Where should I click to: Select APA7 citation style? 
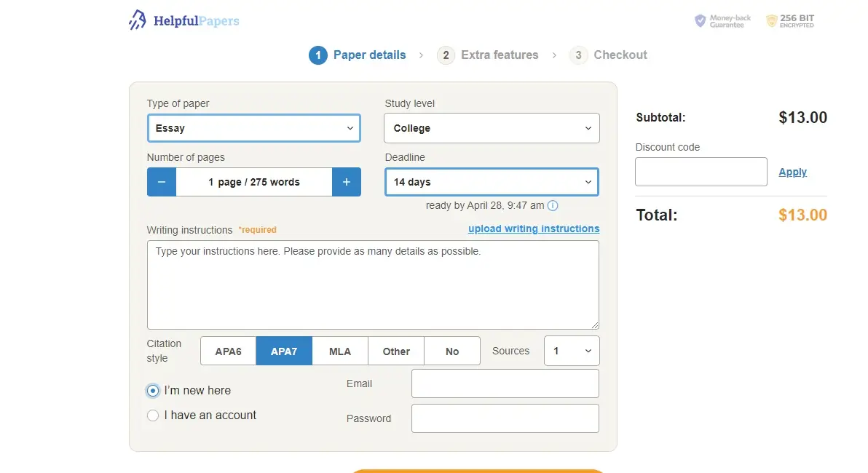[284, 351]
